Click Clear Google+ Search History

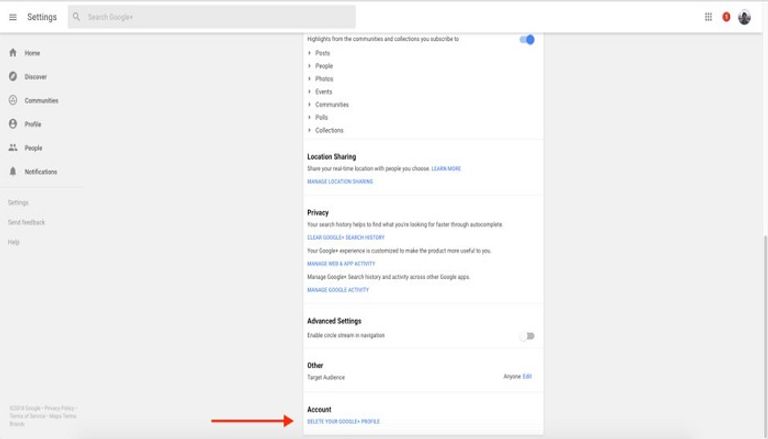point(346,238)
